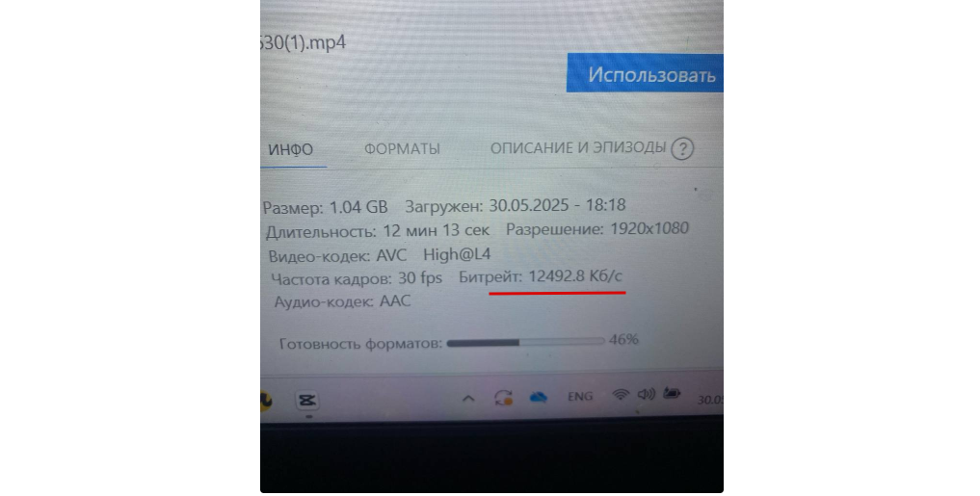Open the taskbar date and clock

point(710,400)
